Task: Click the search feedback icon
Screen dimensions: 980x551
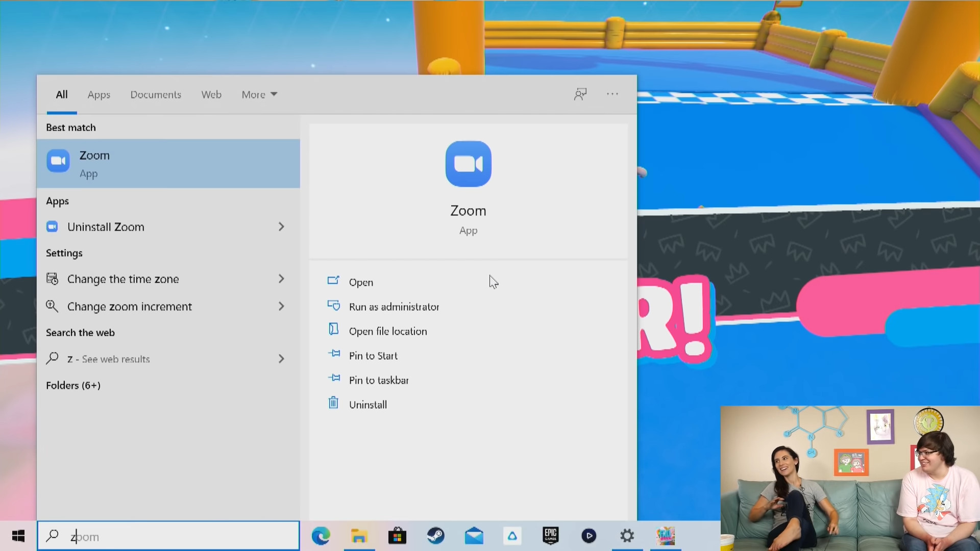Action: point(580,94)
